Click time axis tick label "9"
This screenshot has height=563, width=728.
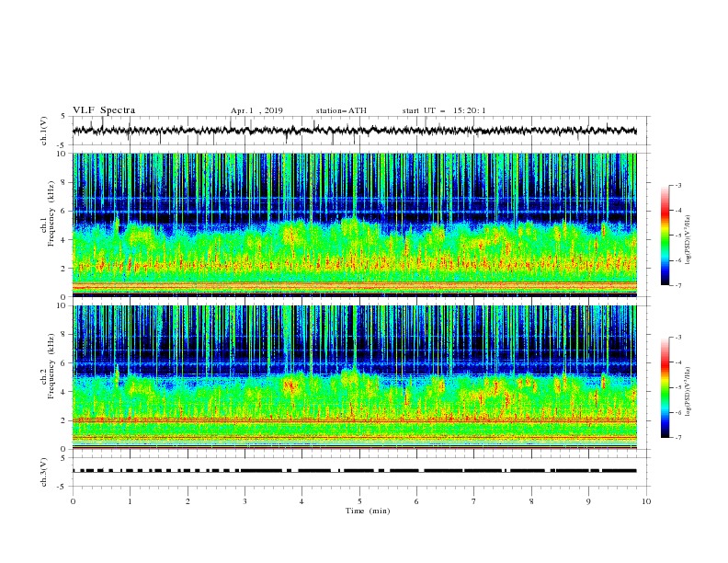point(588,501)
